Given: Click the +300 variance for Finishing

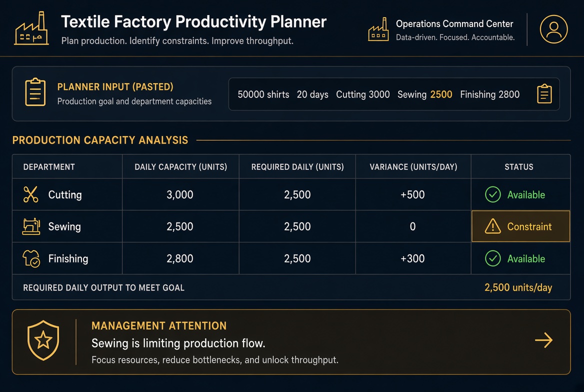Looking at the screenshot, I should pyautogui.click(x=412, y=258).
